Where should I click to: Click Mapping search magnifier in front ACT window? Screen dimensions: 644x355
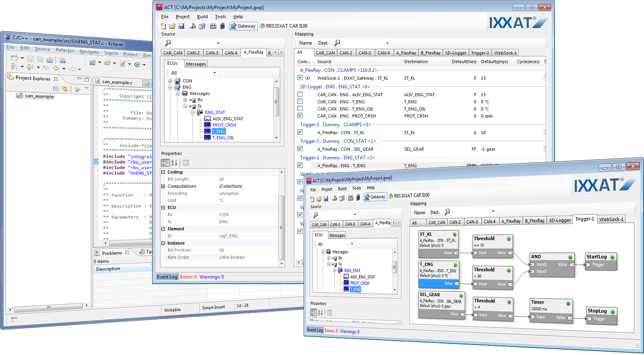[x=447, y=212]
